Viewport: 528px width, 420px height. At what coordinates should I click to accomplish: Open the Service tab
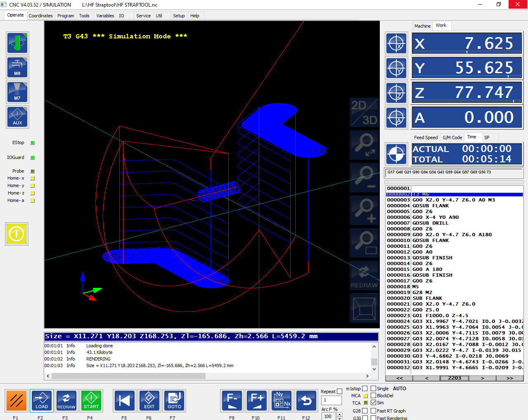coord(143,16)
